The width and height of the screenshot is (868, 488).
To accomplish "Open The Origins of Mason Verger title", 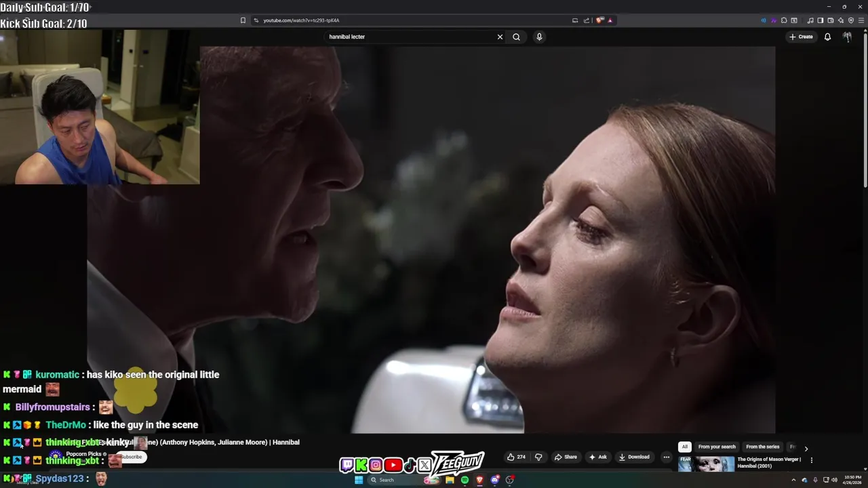I will click(769, 462).
